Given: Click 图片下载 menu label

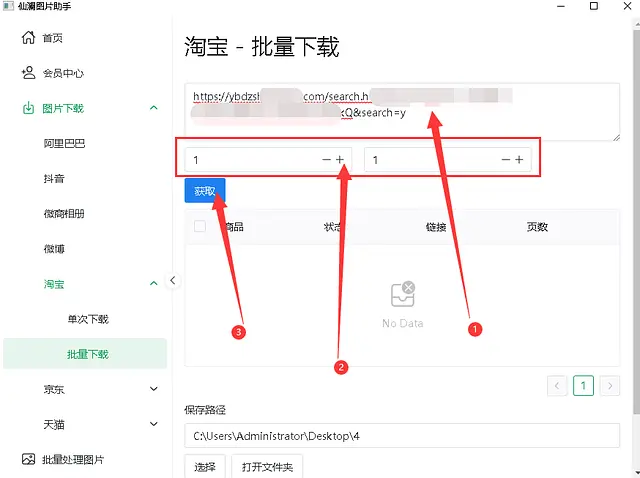Looking at the screenshot, I should [63, 108].
